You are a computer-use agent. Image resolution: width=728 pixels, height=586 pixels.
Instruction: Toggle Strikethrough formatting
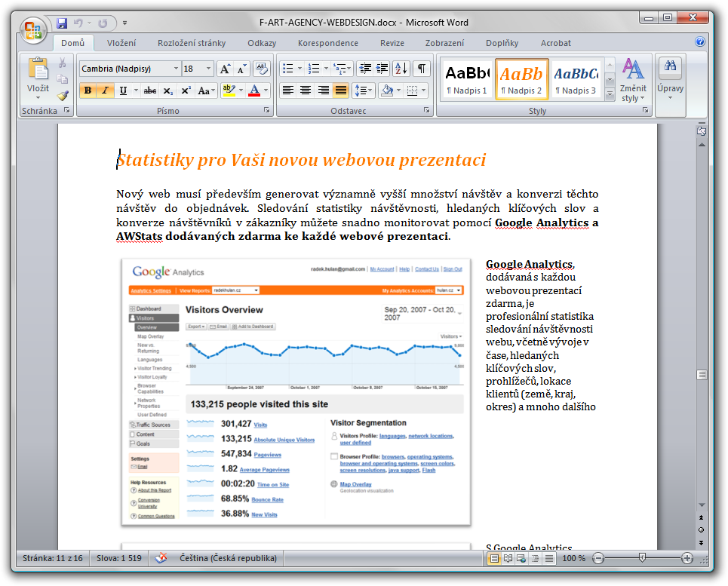(149, 91)
